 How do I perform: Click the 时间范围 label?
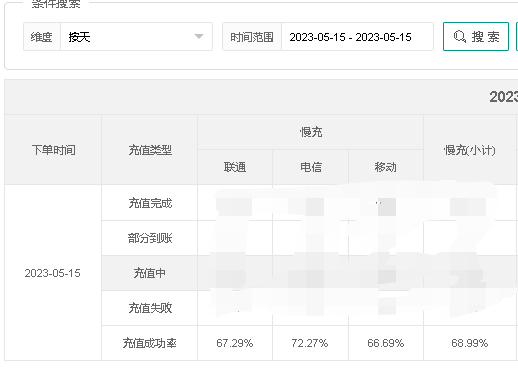(x=252, y=37)
